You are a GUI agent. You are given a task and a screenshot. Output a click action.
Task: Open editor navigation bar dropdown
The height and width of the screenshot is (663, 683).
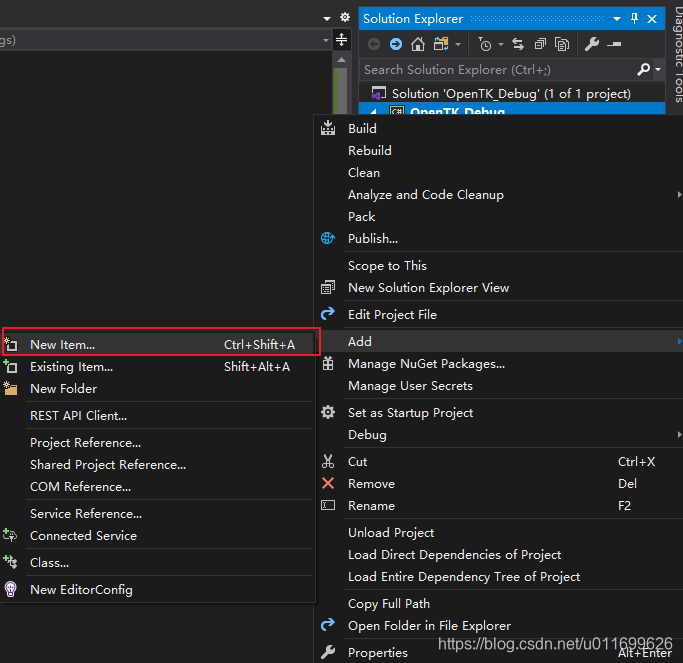tap(325, 40)
